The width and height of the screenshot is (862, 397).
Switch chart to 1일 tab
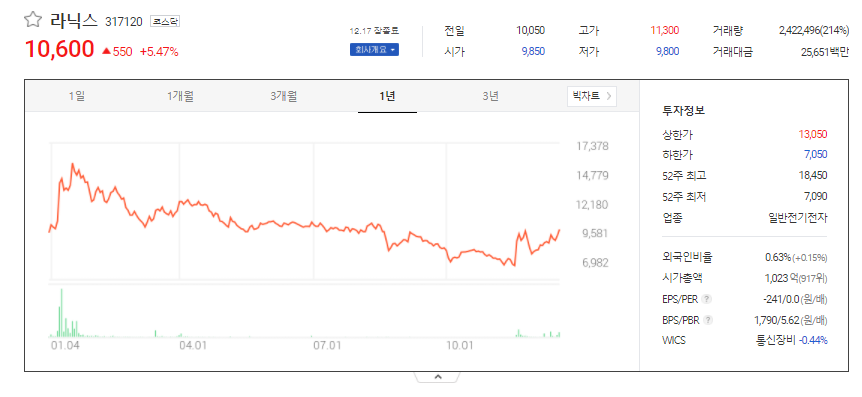point(77,96)
